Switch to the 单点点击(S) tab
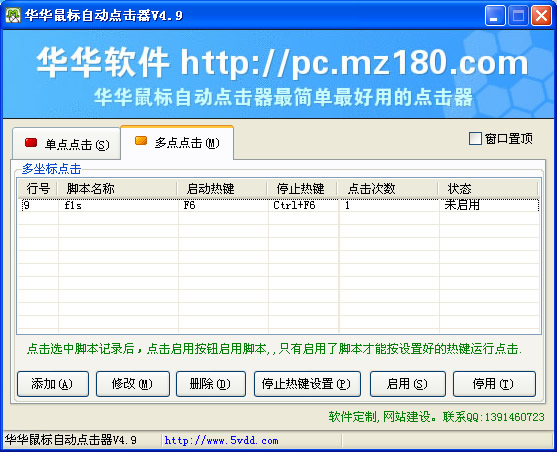Image resolution: width=557 pixels, height=452 pixels. (x=67, y=144)
